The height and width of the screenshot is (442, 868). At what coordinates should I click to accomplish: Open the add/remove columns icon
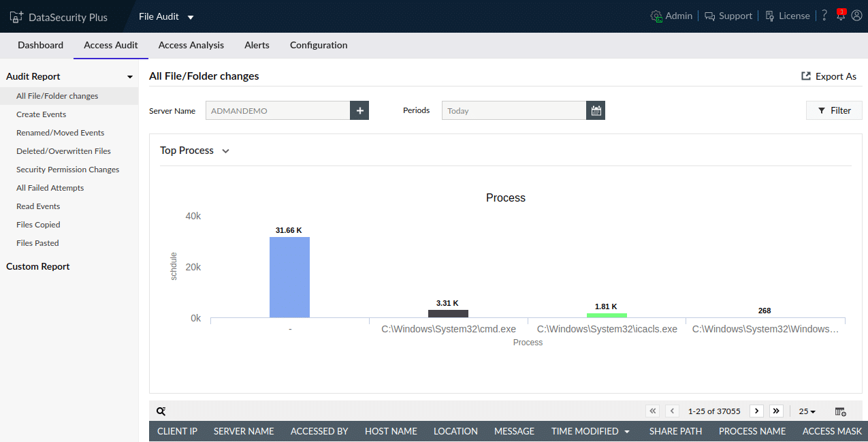[x=840, y=411]
